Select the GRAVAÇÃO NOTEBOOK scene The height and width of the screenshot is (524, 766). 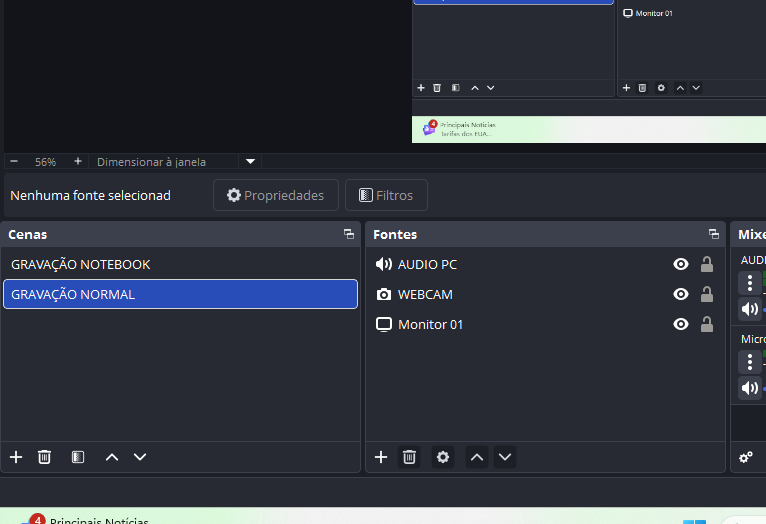[x=80, y=264]
